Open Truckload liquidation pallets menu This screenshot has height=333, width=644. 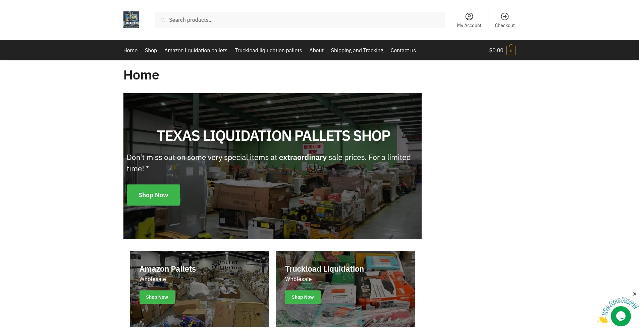coord(268,50)
